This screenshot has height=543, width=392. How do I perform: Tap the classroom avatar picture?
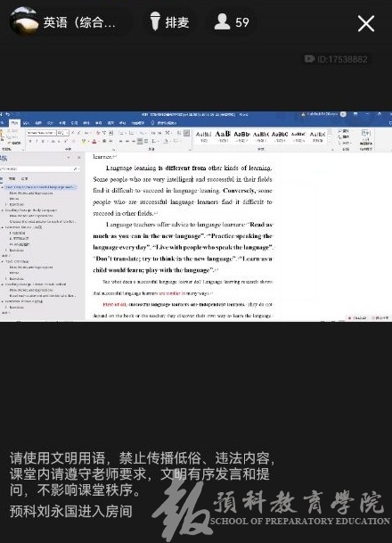(x=23, y=21)
